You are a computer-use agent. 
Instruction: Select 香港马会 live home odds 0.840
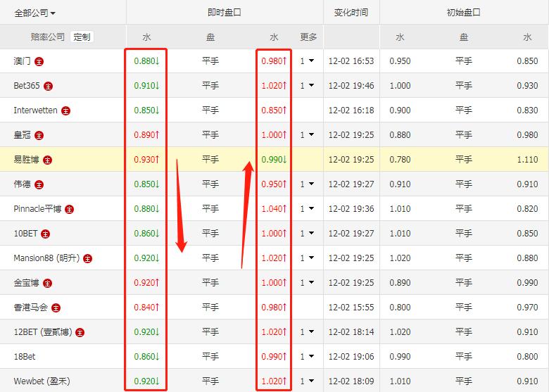click(146, 308)
